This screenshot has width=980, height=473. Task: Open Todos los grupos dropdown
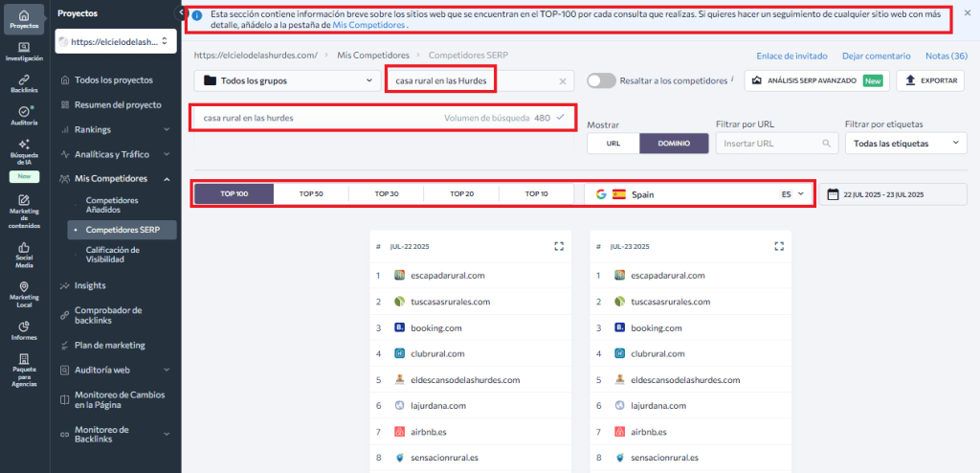click(x=287, y=80)
